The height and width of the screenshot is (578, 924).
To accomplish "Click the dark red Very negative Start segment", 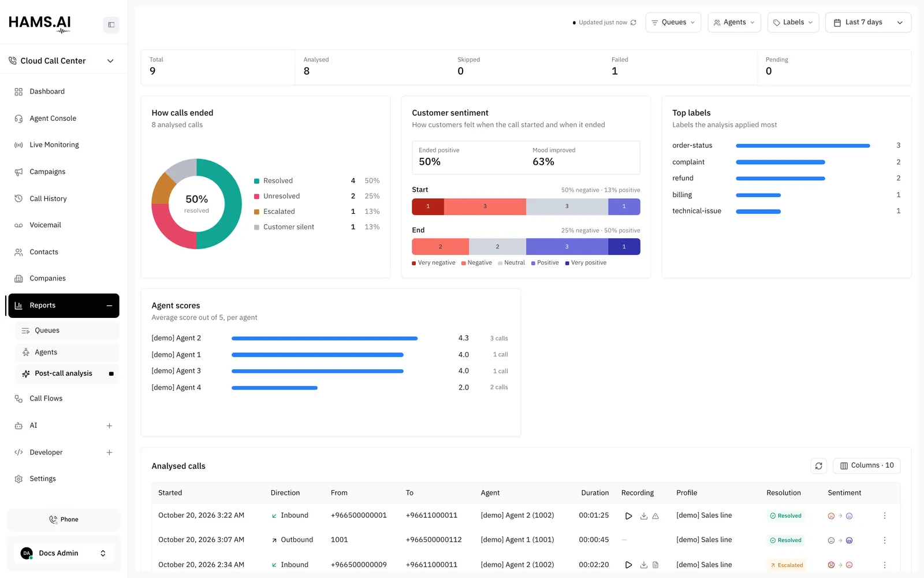I will pyautogui.click(x=428, y=207).
